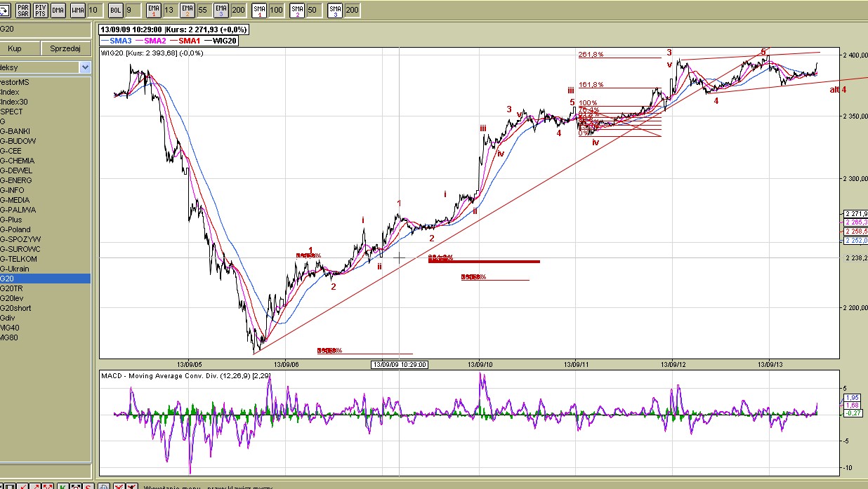Click the 261,8% Fibonacci level label

click(x=591, y=55)
